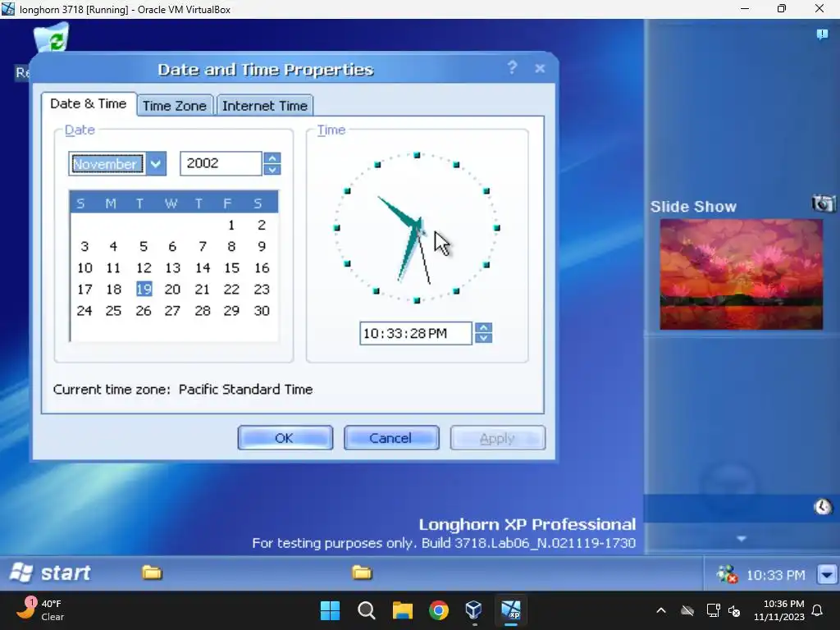Screen dimensions: 840x630
Task: Open VirtualBox Manager on the host taskbar
Action: pyautogui.click(x=474, y=610)
